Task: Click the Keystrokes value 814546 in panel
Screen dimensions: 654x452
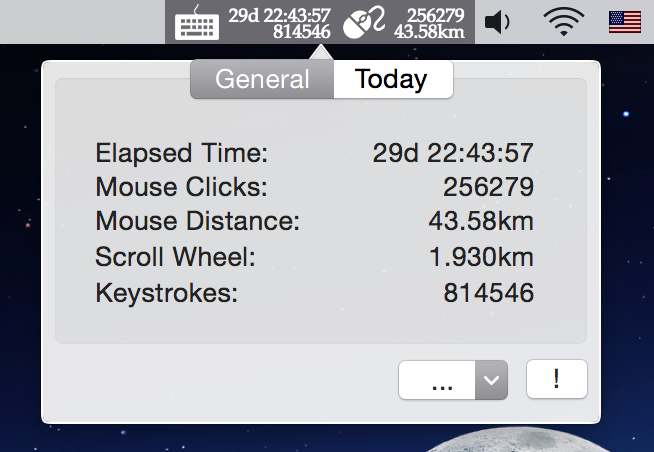Action: tap(488, 293)
